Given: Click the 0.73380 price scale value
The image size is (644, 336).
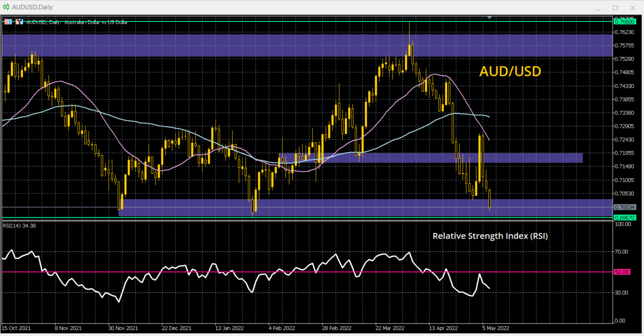Looking at the screenshot, I should click(x=624, y=112).
